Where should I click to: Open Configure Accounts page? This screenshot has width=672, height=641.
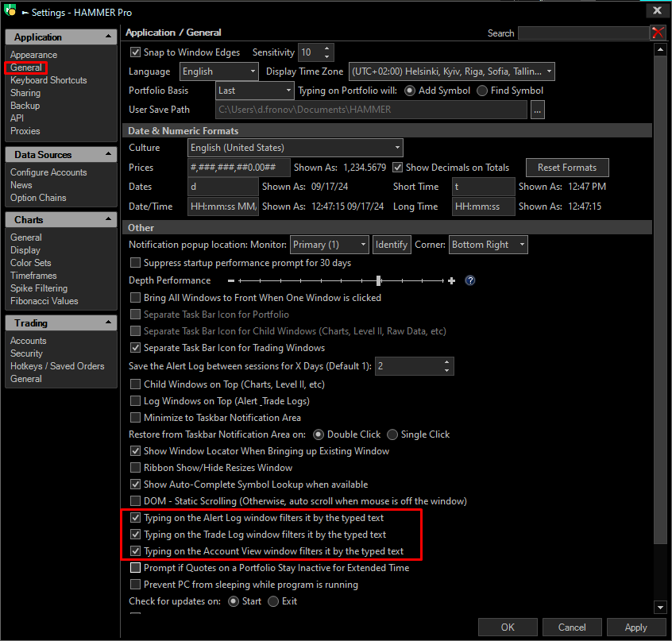[x=48, y=172]
